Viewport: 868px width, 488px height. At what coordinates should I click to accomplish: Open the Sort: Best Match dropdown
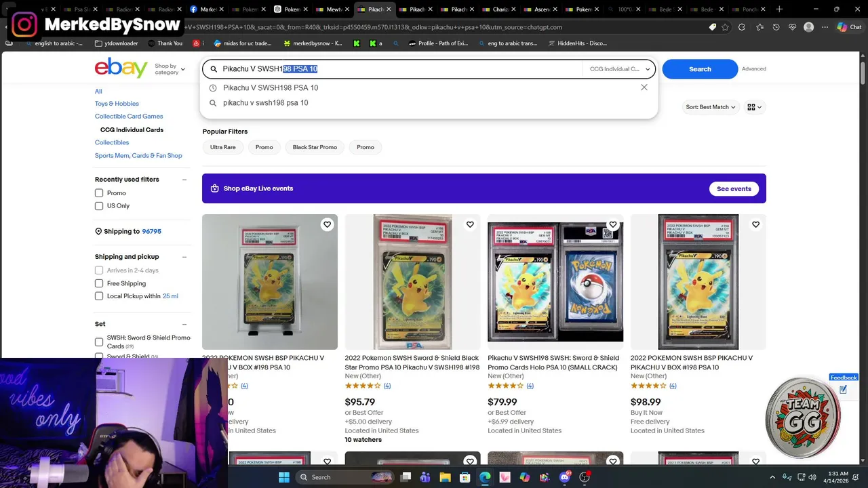[x=710, y=107]
